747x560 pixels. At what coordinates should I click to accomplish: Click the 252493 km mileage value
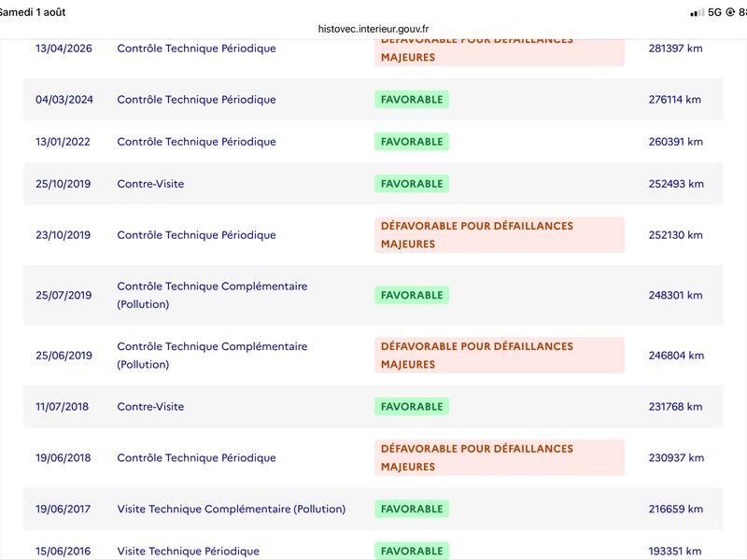(676, 184)
